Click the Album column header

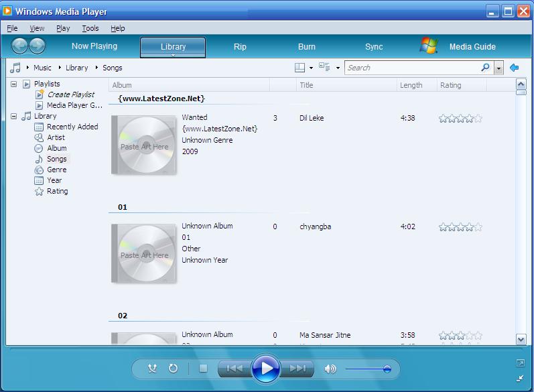click(189, 85)
